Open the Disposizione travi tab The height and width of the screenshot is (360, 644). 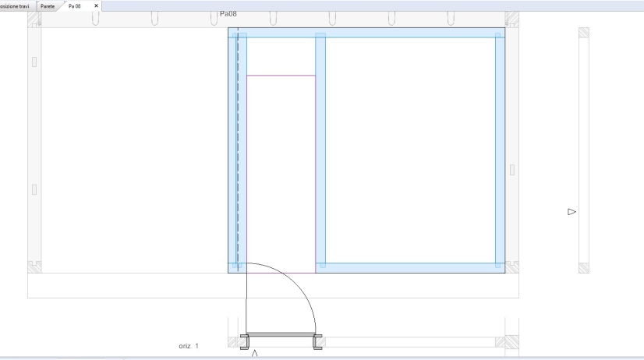point(16,5)
